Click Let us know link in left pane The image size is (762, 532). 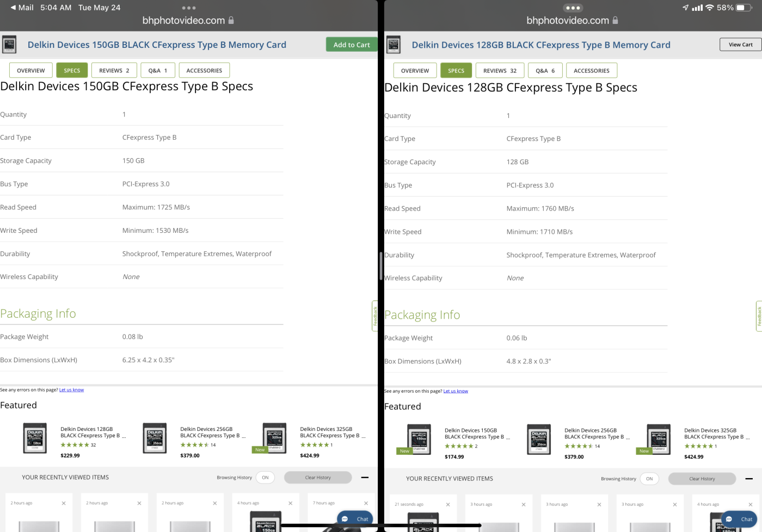pos(71,389)
